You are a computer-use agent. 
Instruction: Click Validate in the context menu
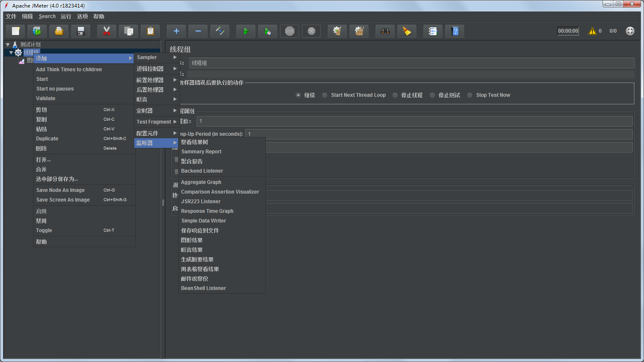pyautogui.click(x=46, y=98)
